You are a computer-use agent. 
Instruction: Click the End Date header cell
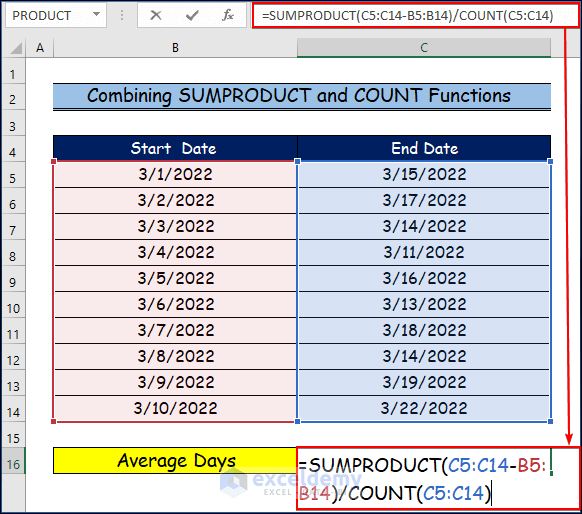(424, 148)
